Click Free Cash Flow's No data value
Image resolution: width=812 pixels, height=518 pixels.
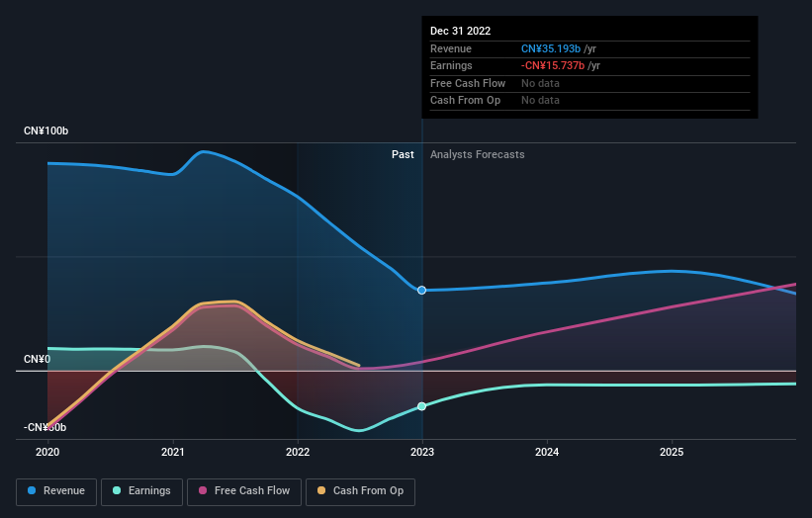coord(540,83)
